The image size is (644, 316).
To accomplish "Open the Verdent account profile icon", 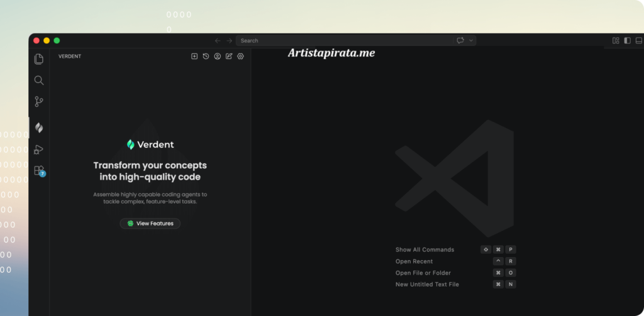I will pyautogui.click(x=217, y=56).
